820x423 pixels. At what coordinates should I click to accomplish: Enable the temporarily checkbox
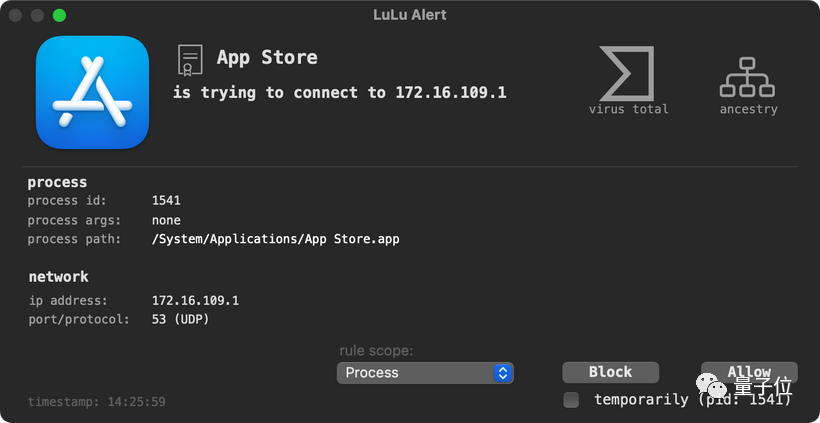click(x=571, y=400)
